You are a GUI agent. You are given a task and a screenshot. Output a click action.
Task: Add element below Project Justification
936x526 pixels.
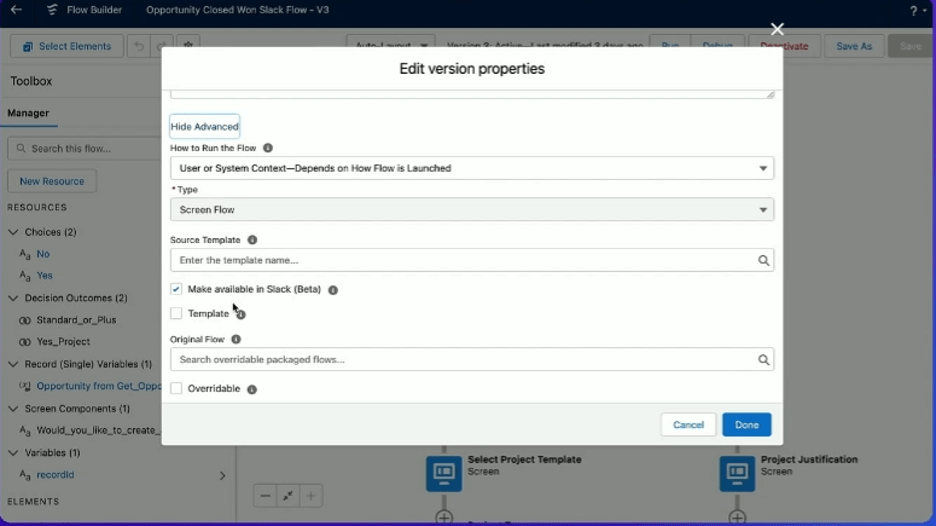coord(737,517)
